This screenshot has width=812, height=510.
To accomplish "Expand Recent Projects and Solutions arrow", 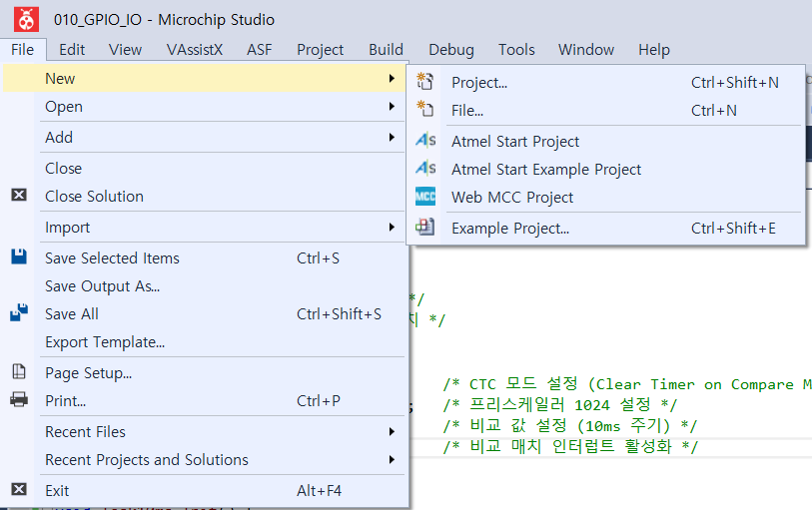I will click(393, 459).
